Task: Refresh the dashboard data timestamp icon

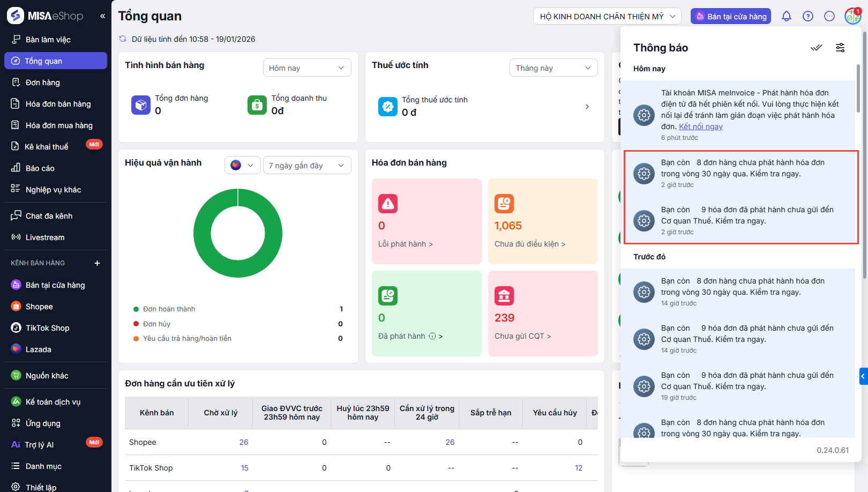Action: pos(123,39)
